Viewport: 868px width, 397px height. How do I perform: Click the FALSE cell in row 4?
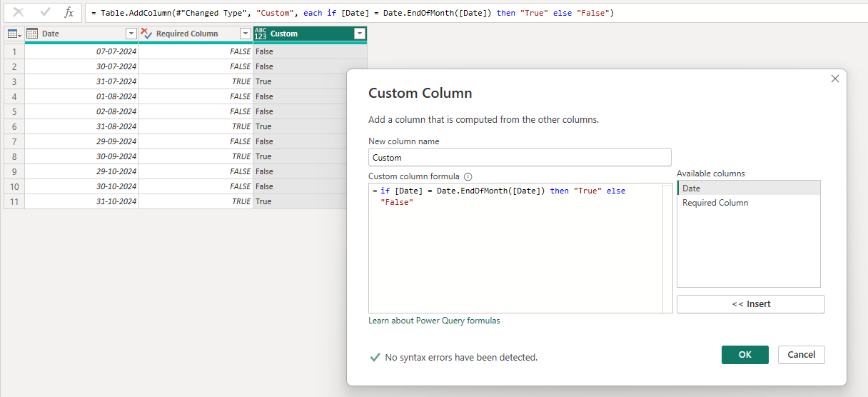pos(196,96)
